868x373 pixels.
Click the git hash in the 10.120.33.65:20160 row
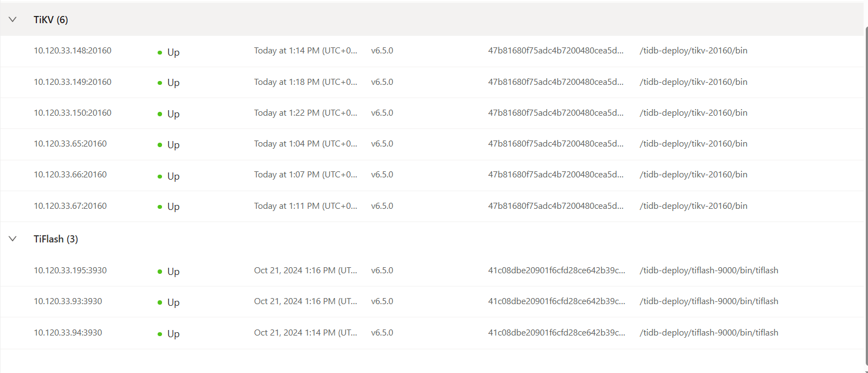point(556,144)
